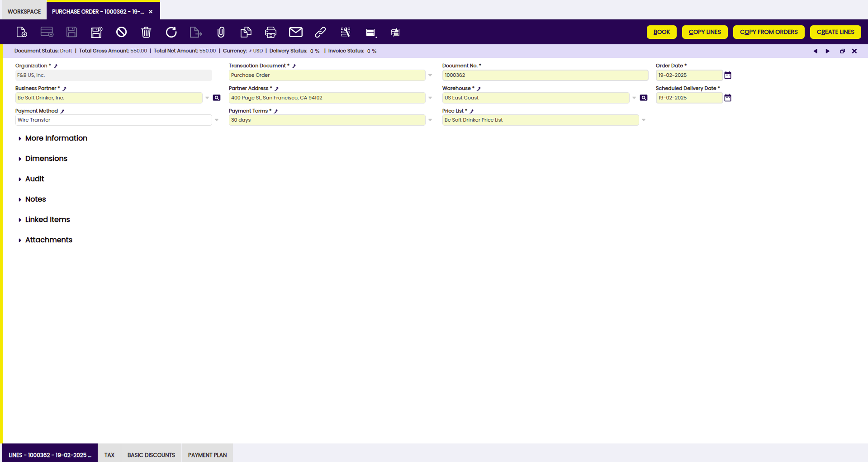Image resolution: width=868 pixels, height=462 pixels.
Task: Click the Save and Close icon
Action: click(97, 32)
